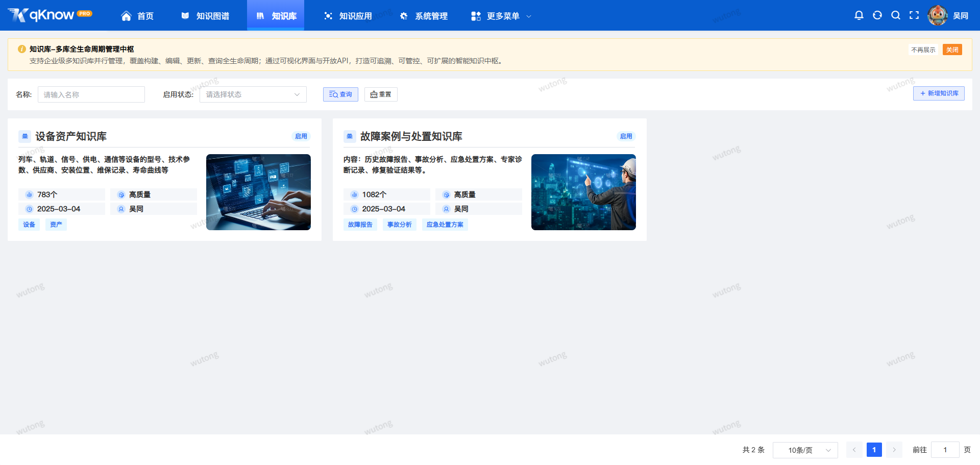Click the global search icon
This screenshot has width=980, height=465.
896,15
